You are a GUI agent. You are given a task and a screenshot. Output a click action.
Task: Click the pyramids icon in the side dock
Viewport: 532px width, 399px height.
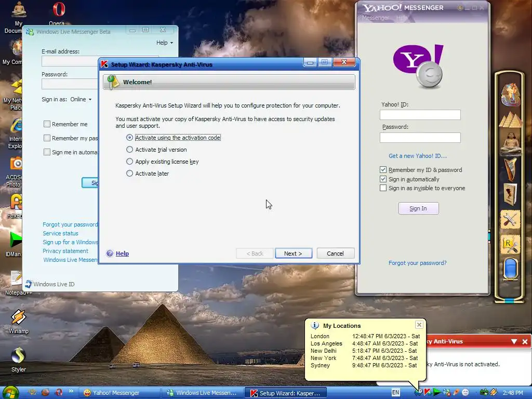pos(510,119)
